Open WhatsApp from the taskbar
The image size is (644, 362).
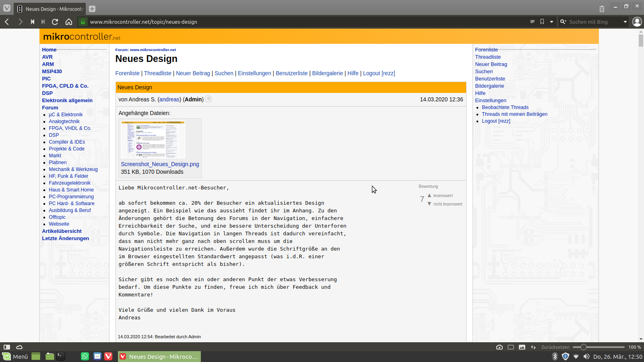(x=85, y=356)
